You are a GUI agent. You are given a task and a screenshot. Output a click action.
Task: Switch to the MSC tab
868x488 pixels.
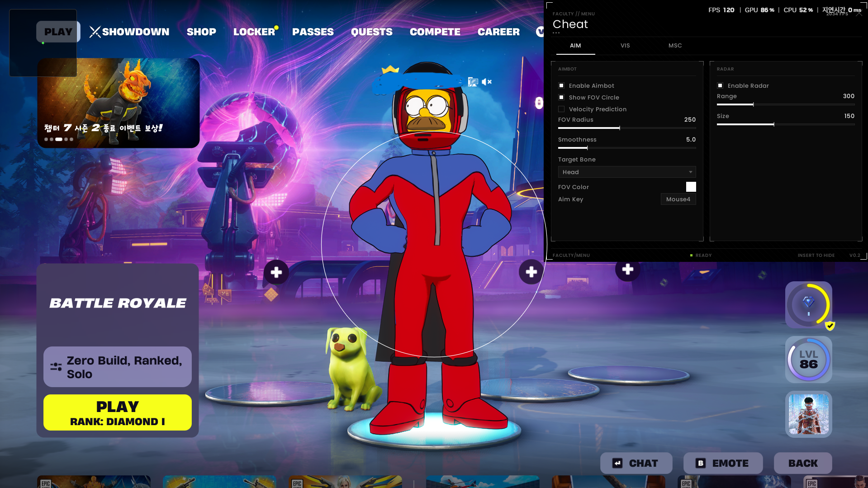pyautogui.click(x=675, y=46)
